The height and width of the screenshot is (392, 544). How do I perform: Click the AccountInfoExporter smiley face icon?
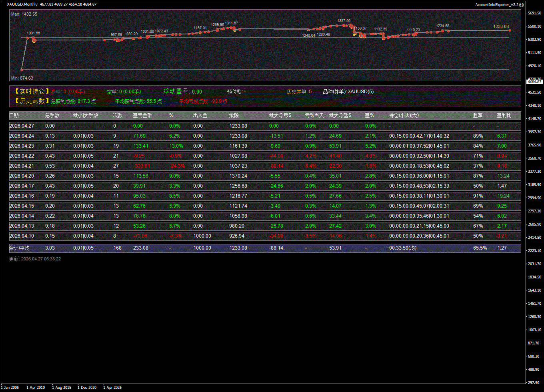tap(521, 4)
